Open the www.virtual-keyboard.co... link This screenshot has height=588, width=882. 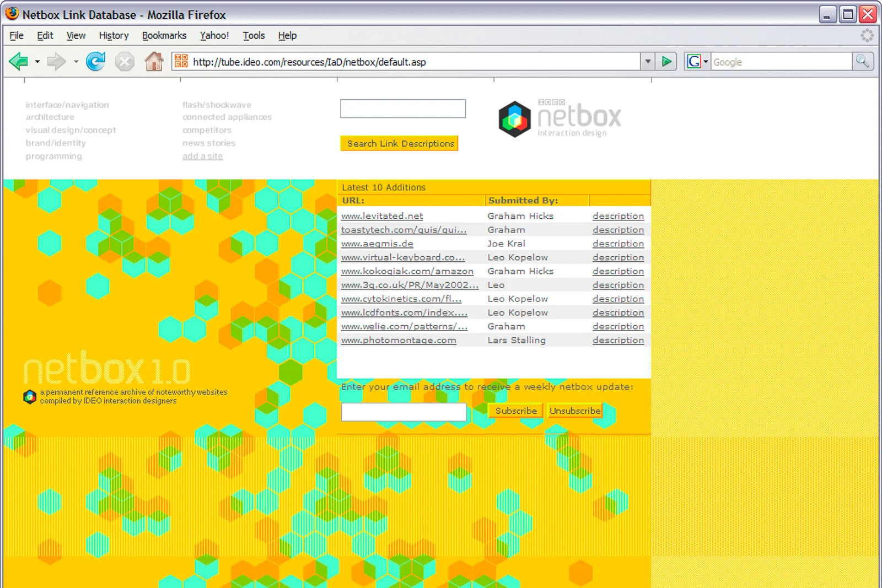pyautogui.click(x=403, y=257)
